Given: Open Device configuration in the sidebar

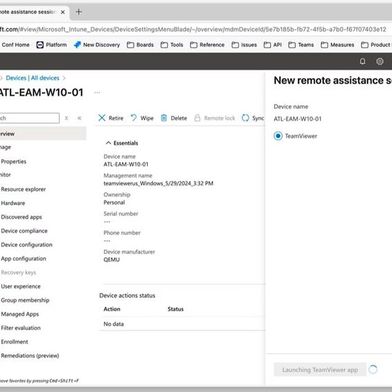Looking at the screenshot, I should (27, 245).
